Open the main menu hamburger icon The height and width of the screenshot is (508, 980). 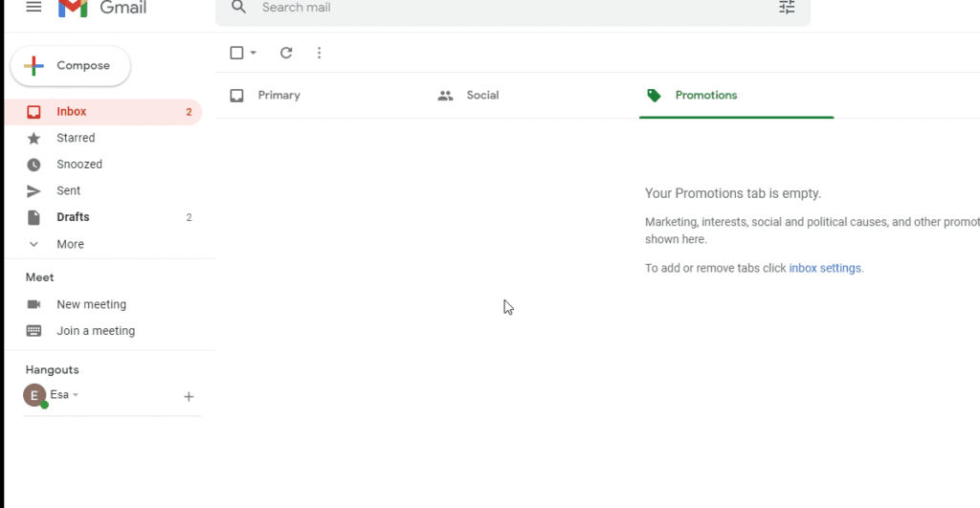(33, 8)
